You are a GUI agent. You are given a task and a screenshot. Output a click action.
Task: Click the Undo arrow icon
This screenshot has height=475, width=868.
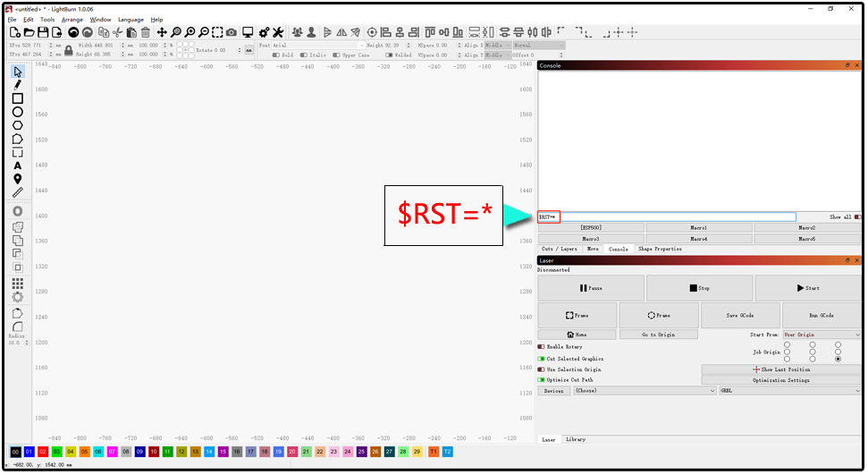pyautogui.click(x=73, y=33)
